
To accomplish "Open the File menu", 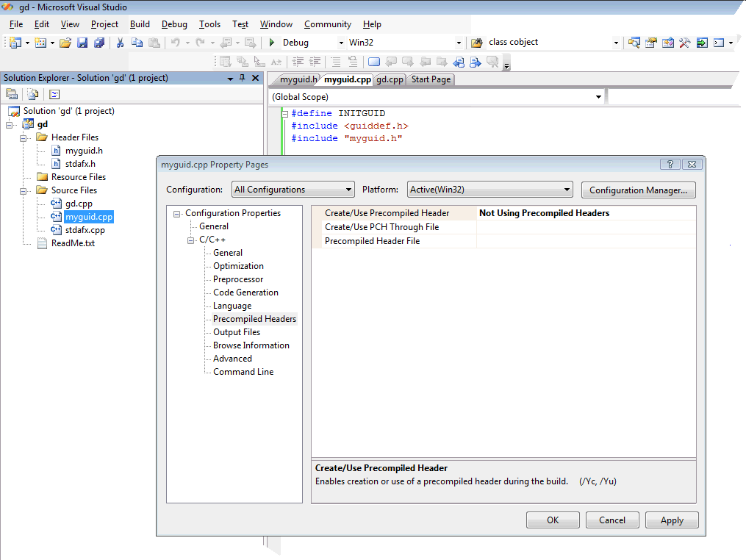I will (16, 24).
